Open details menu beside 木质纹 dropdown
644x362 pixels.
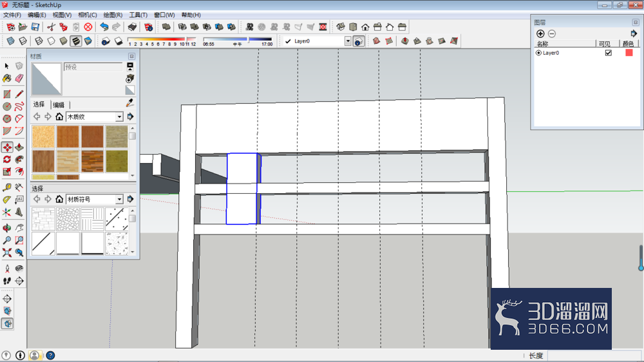[130, 117]
